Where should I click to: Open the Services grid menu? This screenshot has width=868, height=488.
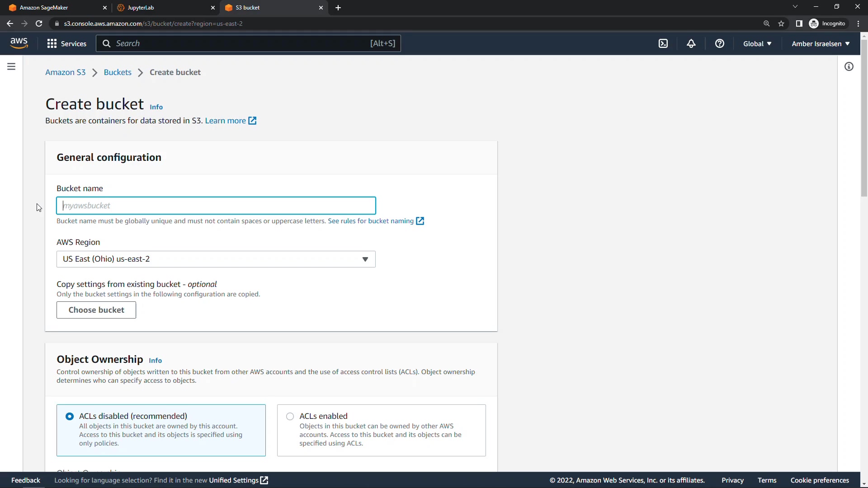[66, 43]
